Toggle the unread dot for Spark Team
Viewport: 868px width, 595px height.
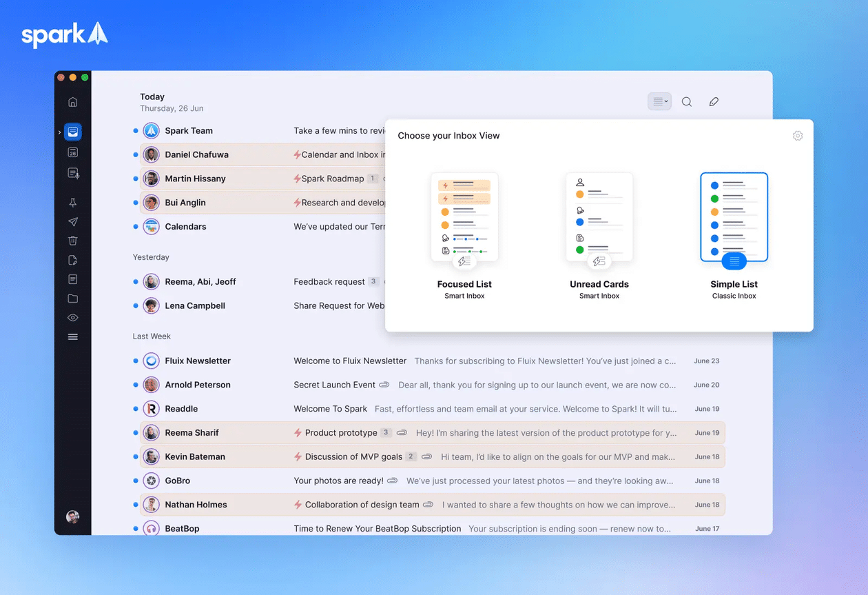[x=136, y=130]
